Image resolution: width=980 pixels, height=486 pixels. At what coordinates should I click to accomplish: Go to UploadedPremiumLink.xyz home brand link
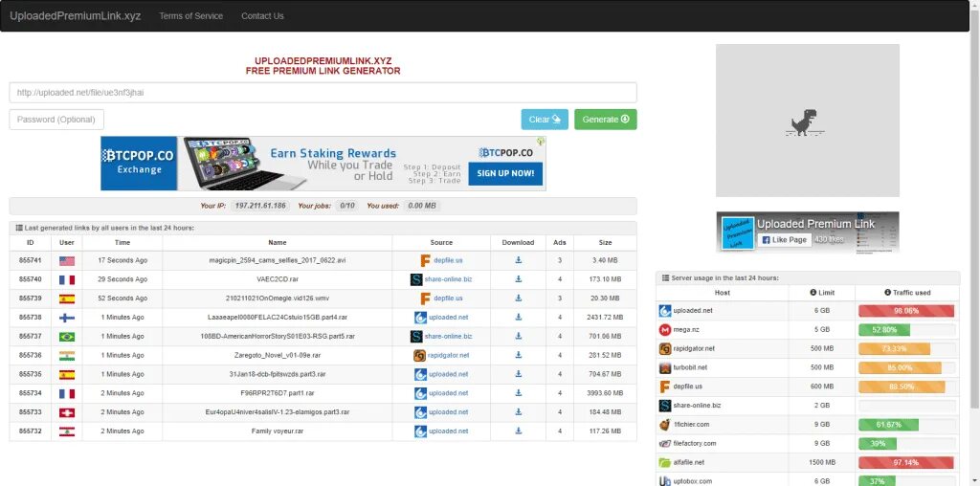pos(75,16)
